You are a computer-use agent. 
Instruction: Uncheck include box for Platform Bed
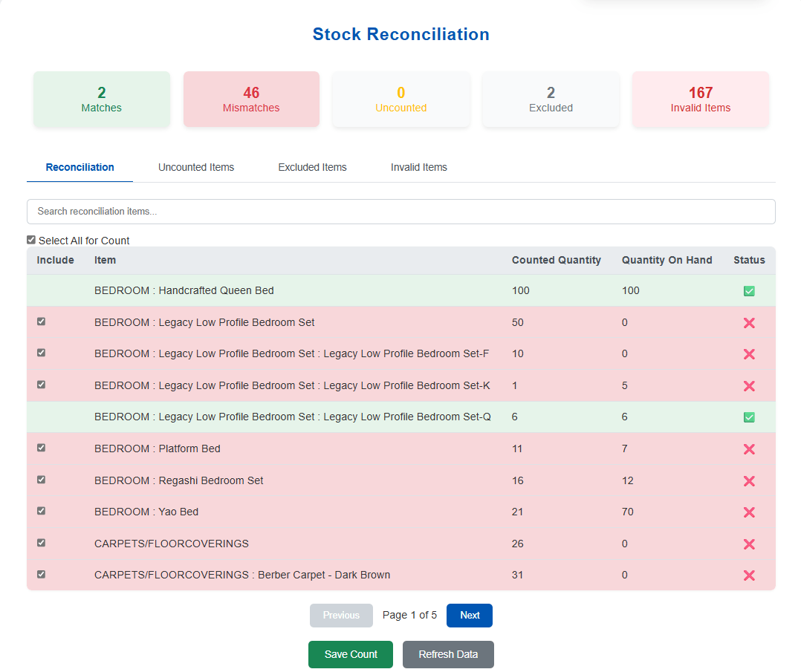(x=42, y=448)
